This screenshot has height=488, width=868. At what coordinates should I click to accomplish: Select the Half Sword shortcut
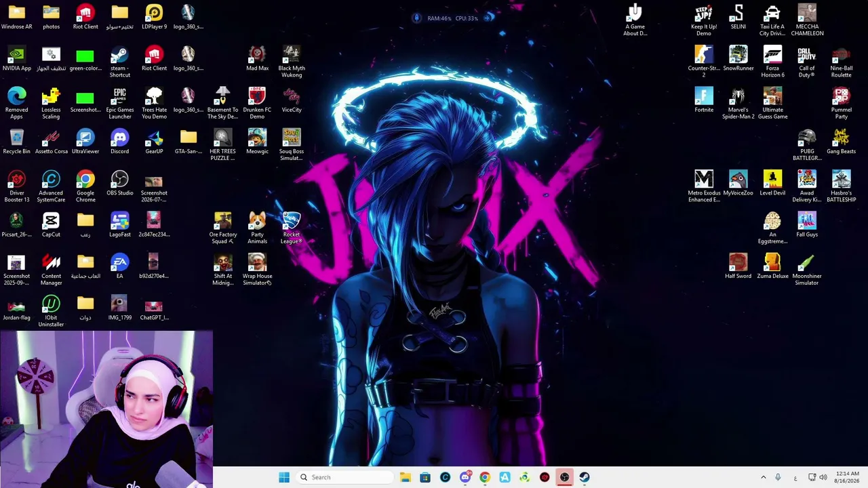[x=738, y=266]
